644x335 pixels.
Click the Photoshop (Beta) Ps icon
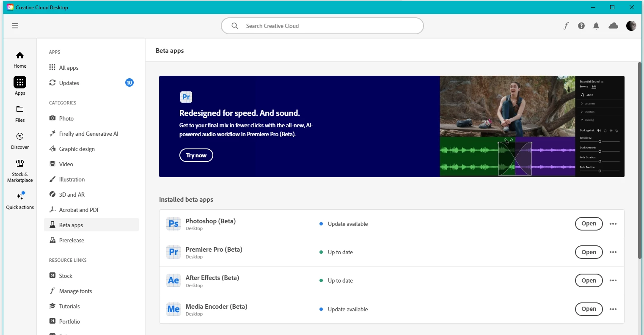[173, 224]
